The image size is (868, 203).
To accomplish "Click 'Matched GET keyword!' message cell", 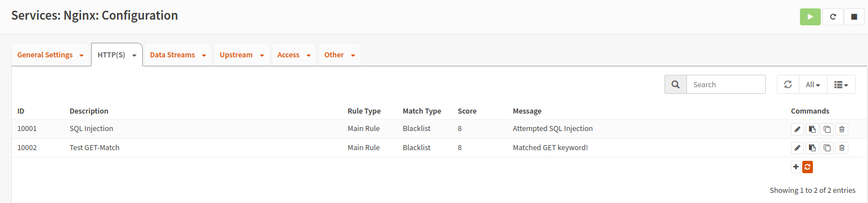I will tap(550, 148).
